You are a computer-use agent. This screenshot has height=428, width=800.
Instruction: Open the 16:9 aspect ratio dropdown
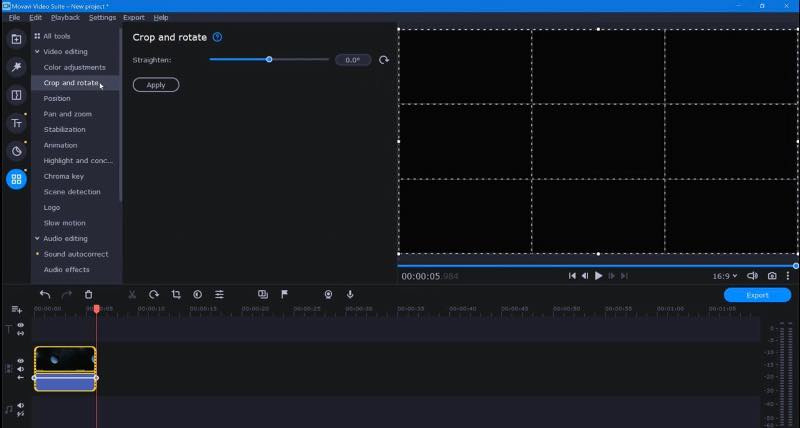[x=727, y=276]
